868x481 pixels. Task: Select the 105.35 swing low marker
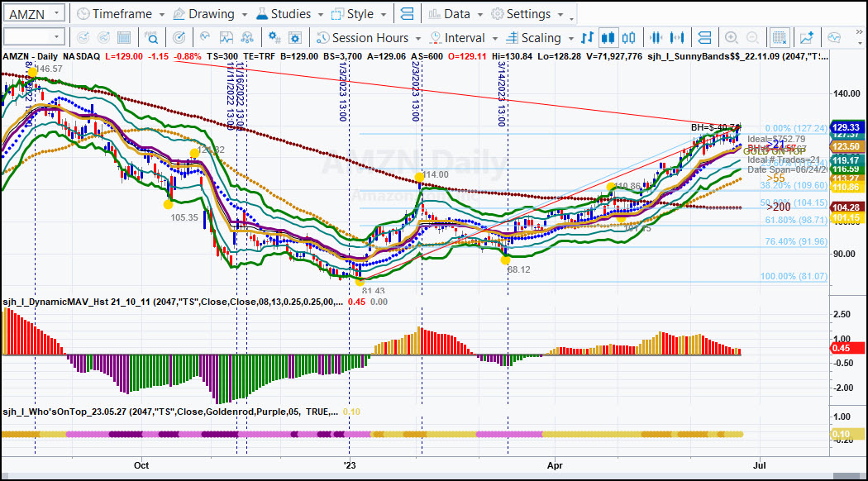pyautogui.click(x=169, y=204)
